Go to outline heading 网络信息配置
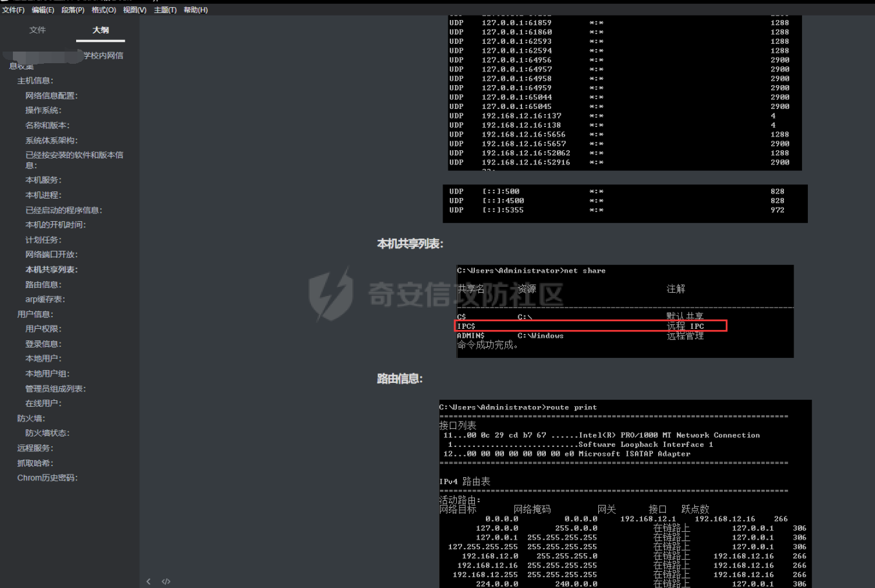 click(x=52, y=95)
